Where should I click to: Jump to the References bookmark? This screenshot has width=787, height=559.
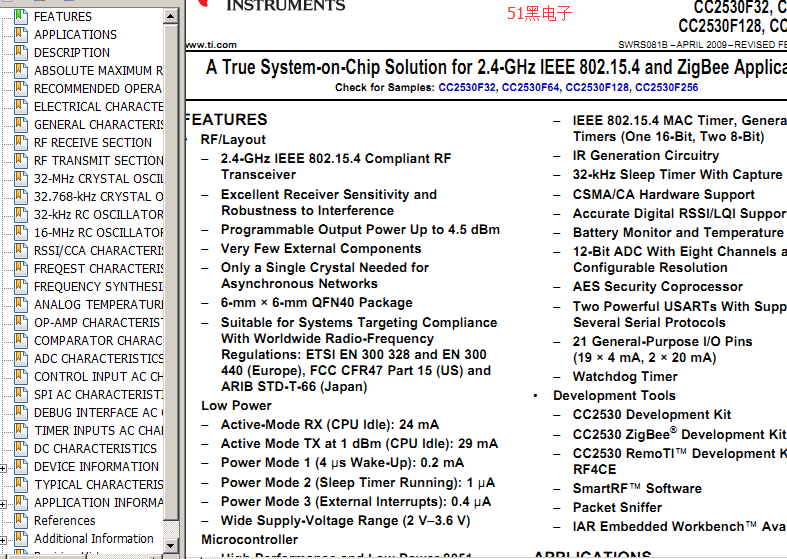[64, 521]
